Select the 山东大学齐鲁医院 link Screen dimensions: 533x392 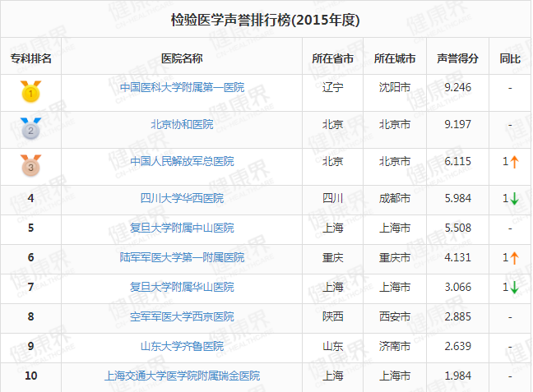[x=182, y=346]
